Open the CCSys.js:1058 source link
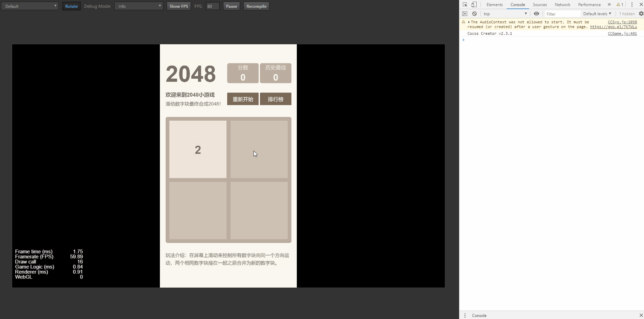Viewport: 644px width, 319px height. (622, 22)
